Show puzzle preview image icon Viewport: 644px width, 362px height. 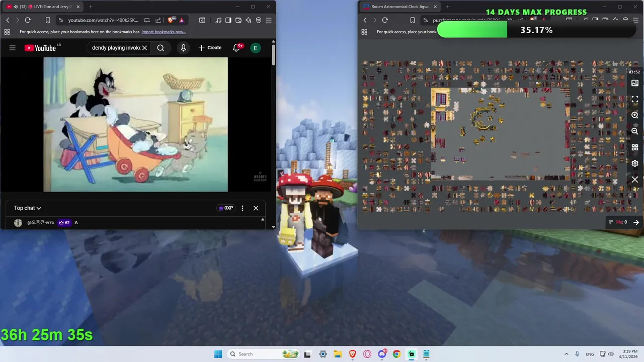click(634, 83)
